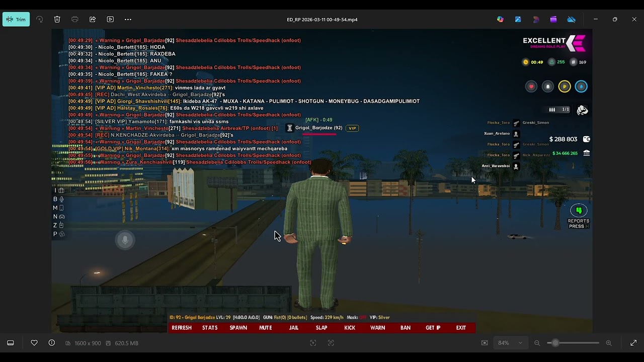Share the video using the share icon
Image resolution: width=644 pixels, height=362 pixels.
(x=93, y=20)
